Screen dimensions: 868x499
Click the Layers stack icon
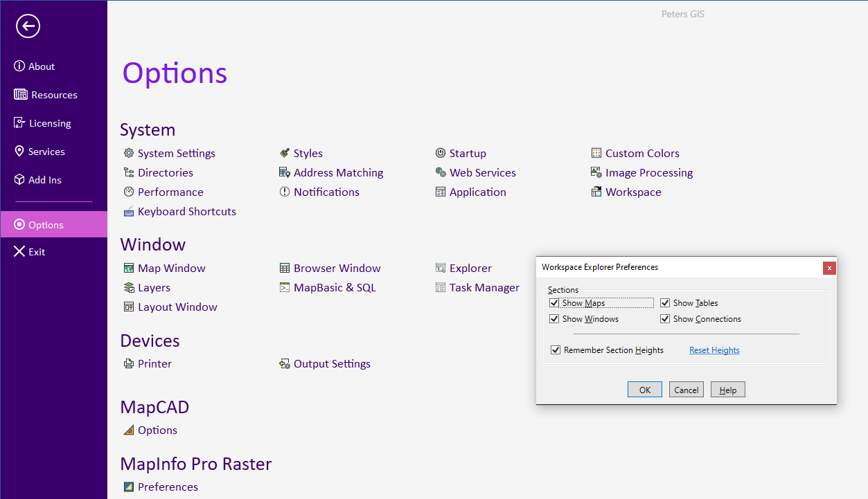click(129, 287)
